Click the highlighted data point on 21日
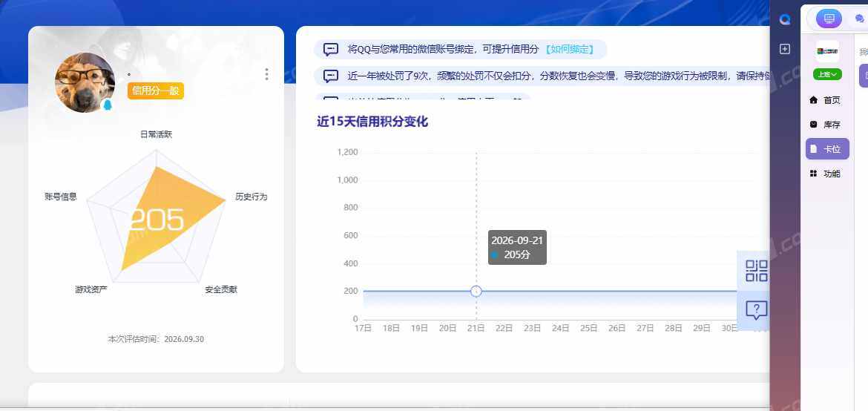Screen dimensions: 868x411 (476, 292)
